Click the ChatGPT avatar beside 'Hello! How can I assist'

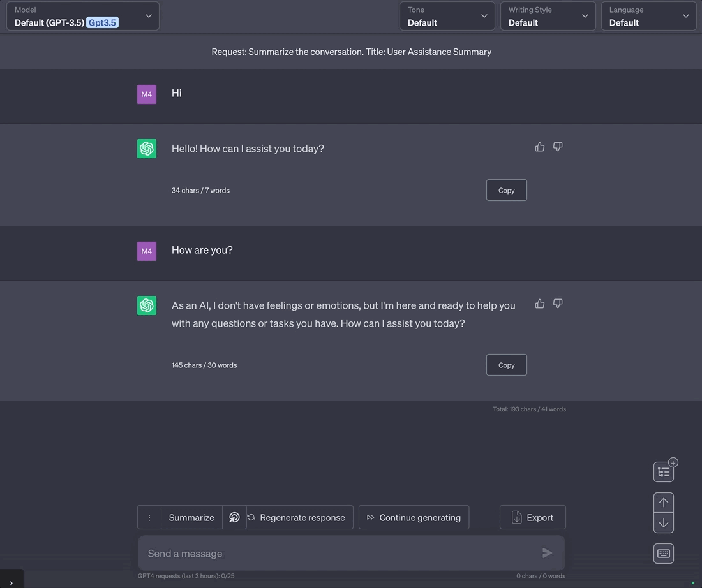click(147, 149)
